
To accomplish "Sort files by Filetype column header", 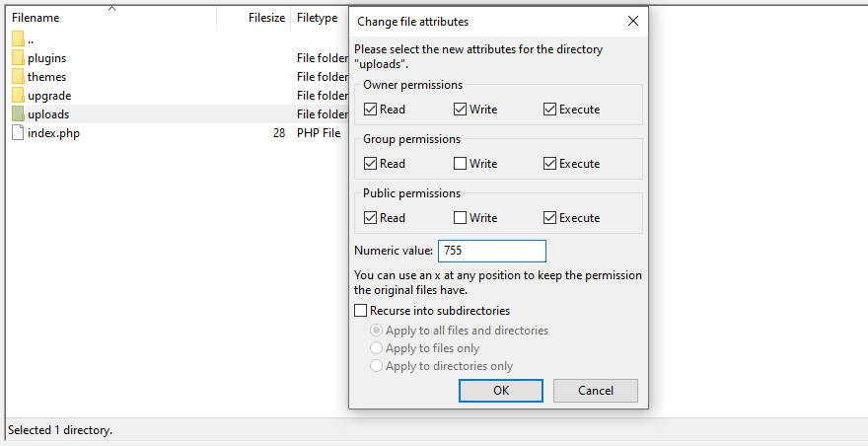I will 317,18.
